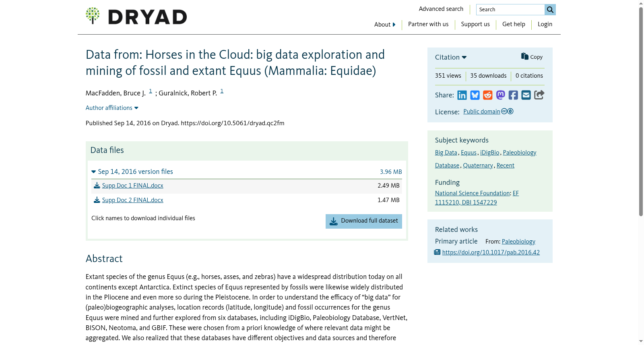The image size is (644, 345).
Task: Open the generic share arrow icon
Action: [x=539, y=95]
